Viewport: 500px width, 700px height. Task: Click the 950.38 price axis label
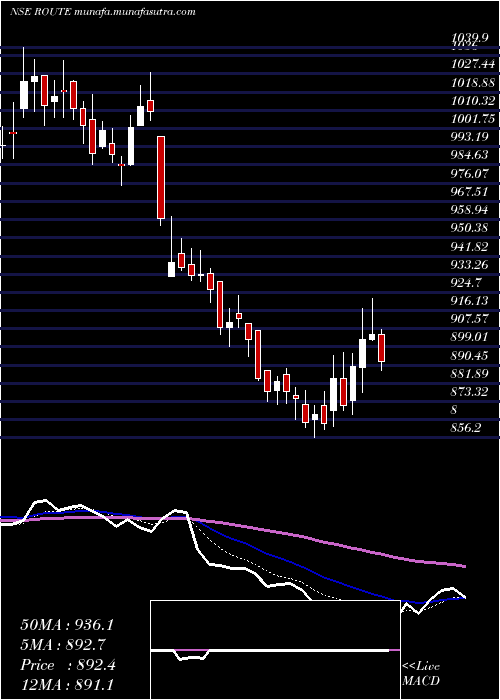471,228
